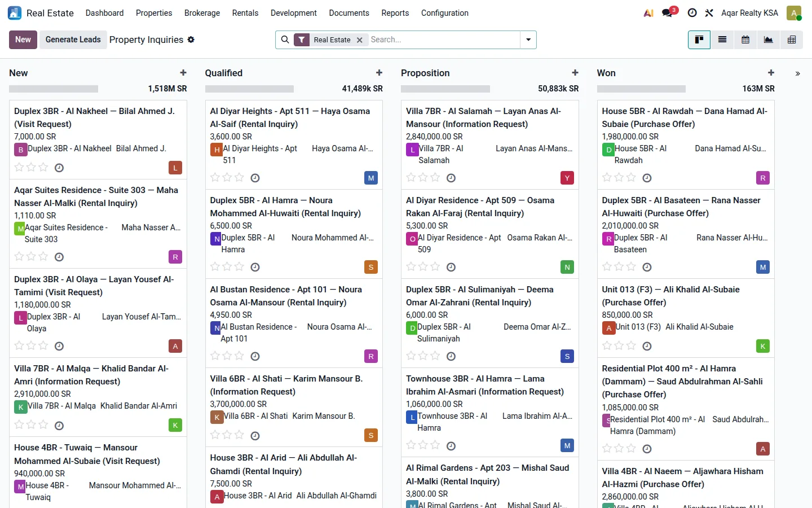This screenshot has height=508, width=812.
Task: Open the activities clock icon in navbar
Action: coord(692,13)
